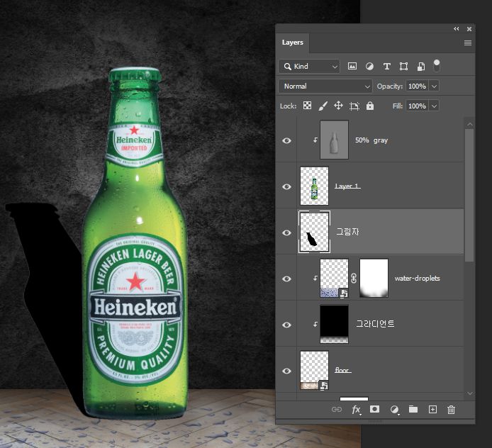Click the 그림자 shadow thumbnail
Viewport: 492px width, 448px height.
314,232
